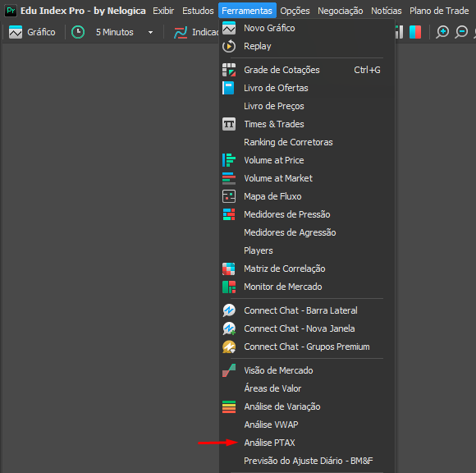This screenshot has height=473, width=476.
Task: Click the clock icon beside 5 Minutos
Action: (78, 32)
